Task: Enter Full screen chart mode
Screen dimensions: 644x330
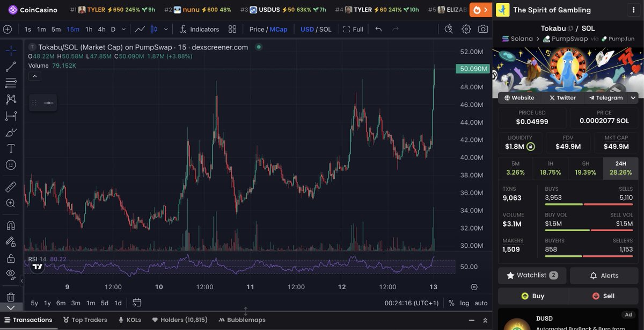Action: coord(353,29)
